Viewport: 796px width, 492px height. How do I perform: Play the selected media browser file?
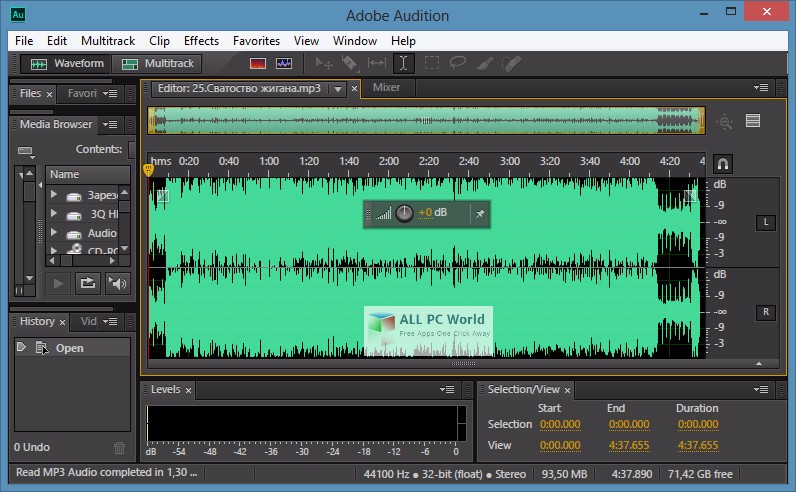[x=58, y=283]
